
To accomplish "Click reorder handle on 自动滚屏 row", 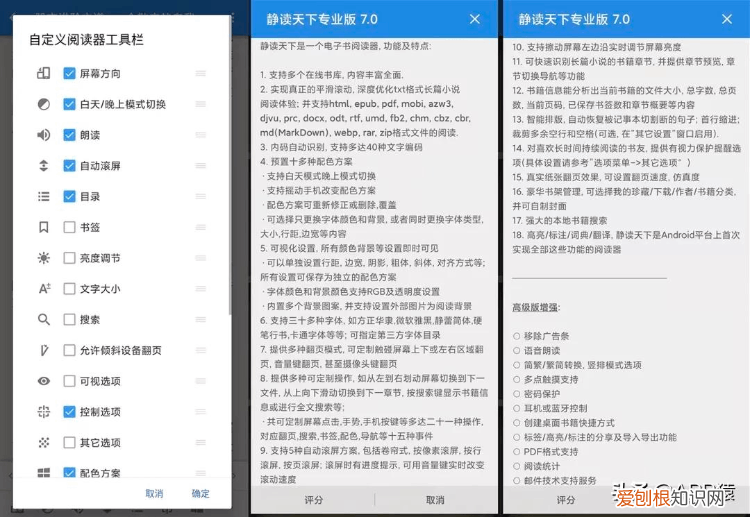I will [200, 165].
